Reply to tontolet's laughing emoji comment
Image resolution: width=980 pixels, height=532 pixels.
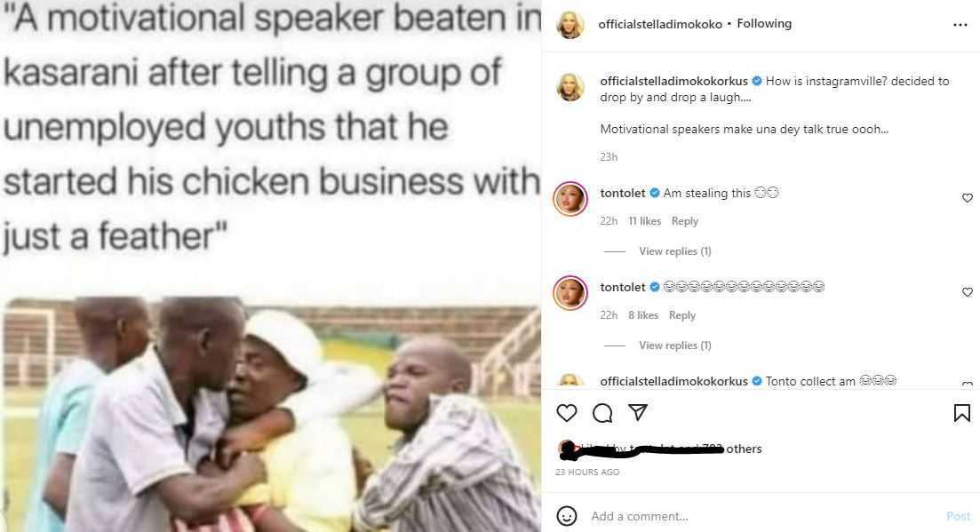click(x=681, y=315)
